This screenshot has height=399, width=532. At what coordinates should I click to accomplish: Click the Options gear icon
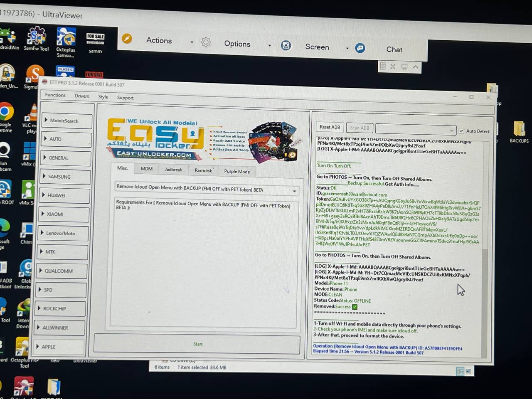[x=206, y=42]
